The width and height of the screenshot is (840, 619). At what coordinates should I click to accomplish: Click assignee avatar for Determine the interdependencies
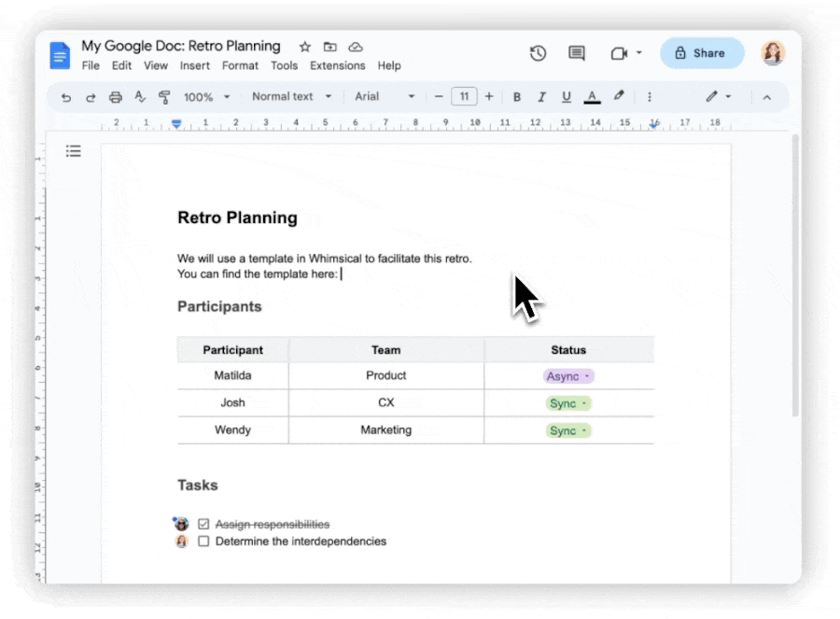point(182,542)
